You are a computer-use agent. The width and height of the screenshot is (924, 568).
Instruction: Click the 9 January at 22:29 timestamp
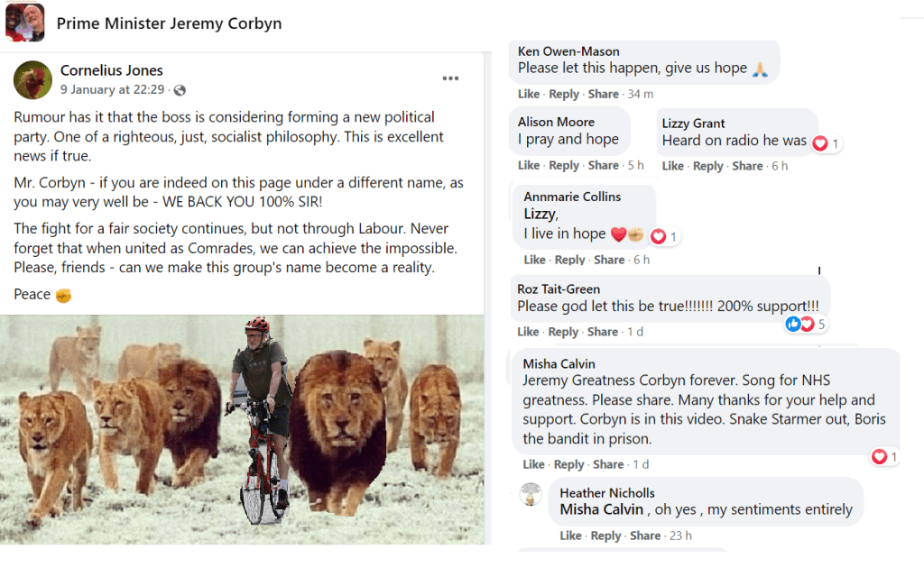click(x=113, y=90)
